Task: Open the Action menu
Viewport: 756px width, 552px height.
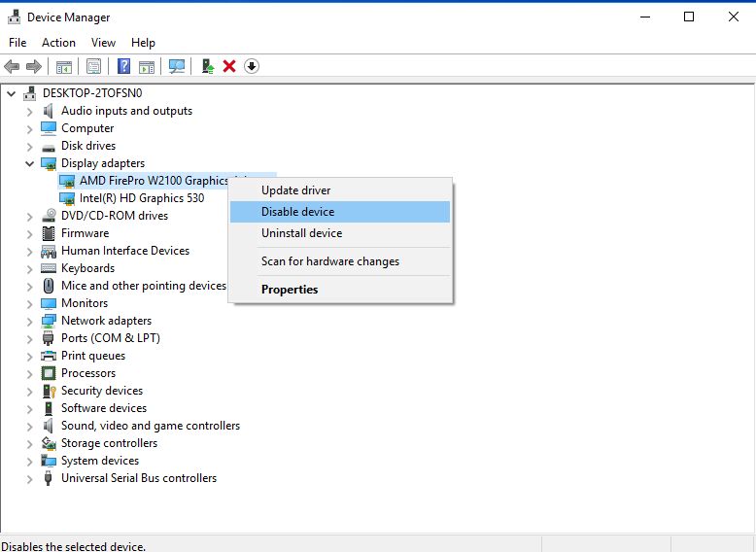Action: click(58, 43)
